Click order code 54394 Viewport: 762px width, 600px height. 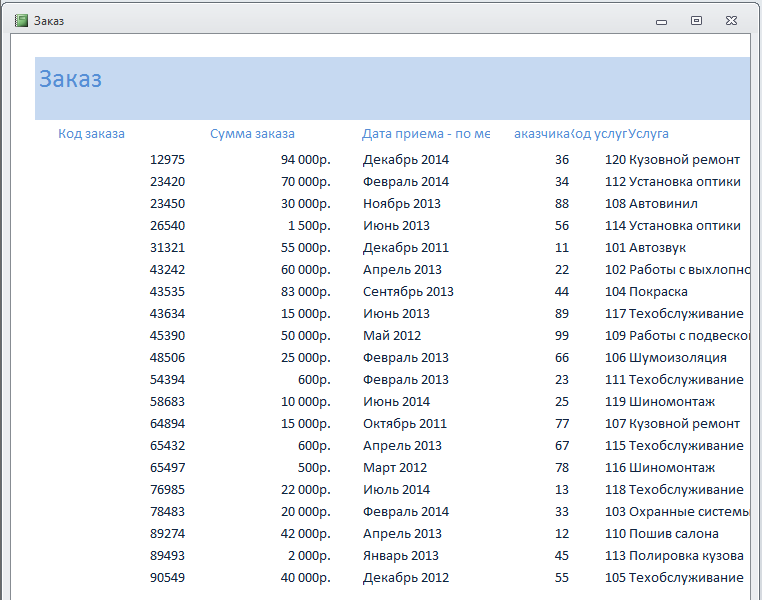[x=167, y=380]
